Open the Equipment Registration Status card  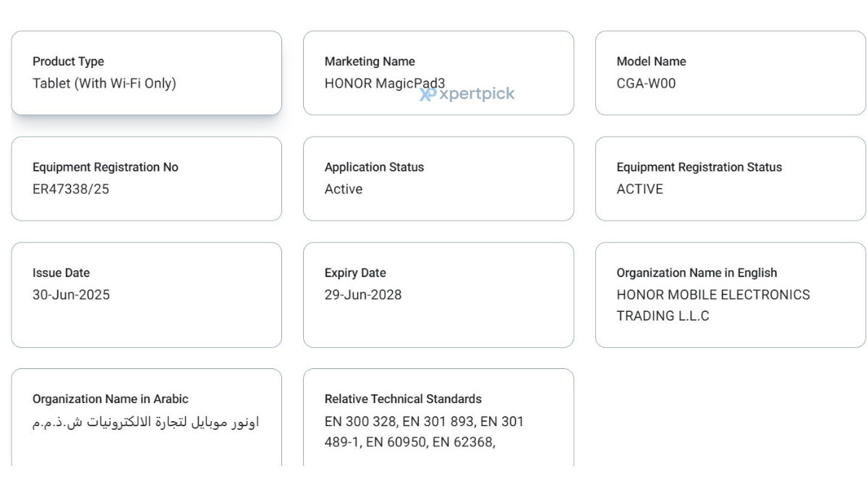(731, 179)
